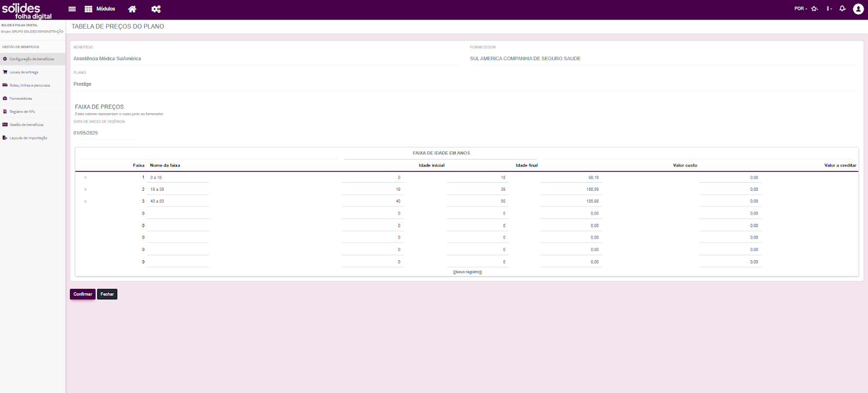This screenshot has height=393, width=868.
Task: Select Configuração de benefícios in sidebar
Action: point(33,59)
